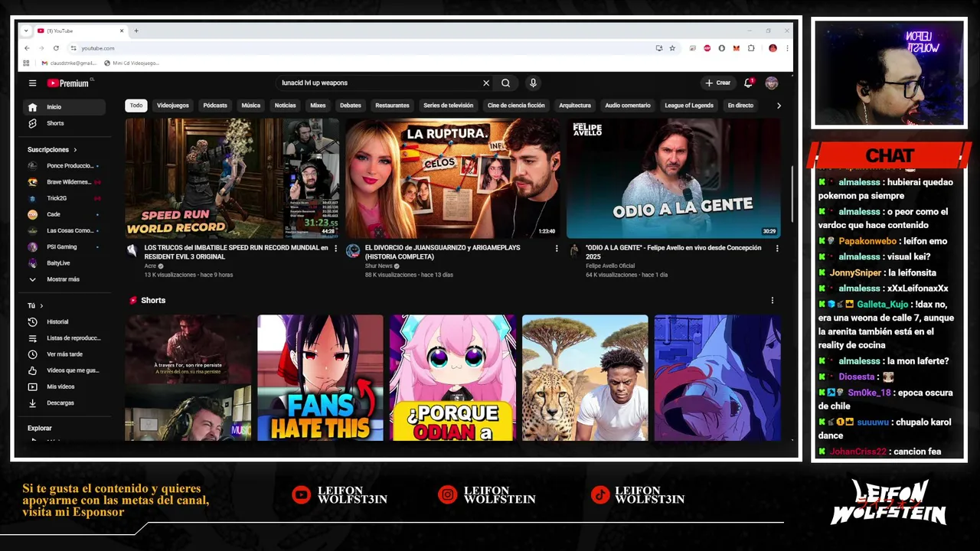Open options for the Odio a la Gente video
The width and height of the screenshot is (980, 551).
point(777,248)
